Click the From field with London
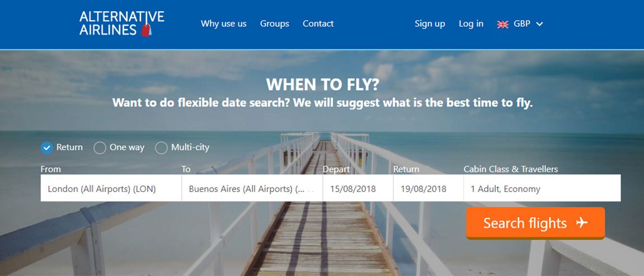Image resolution: width=644 pixels, height=276 pixels. click(x=111, y=188)
